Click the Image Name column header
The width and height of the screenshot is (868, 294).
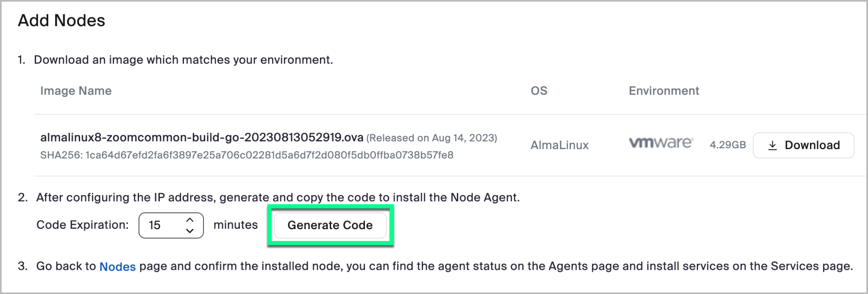76,91
